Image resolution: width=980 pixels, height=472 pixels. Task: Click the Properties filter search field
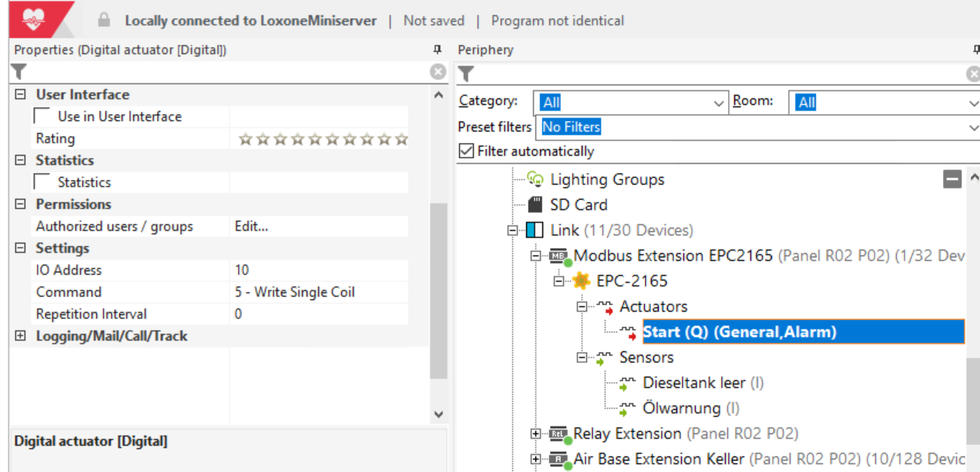228,72
